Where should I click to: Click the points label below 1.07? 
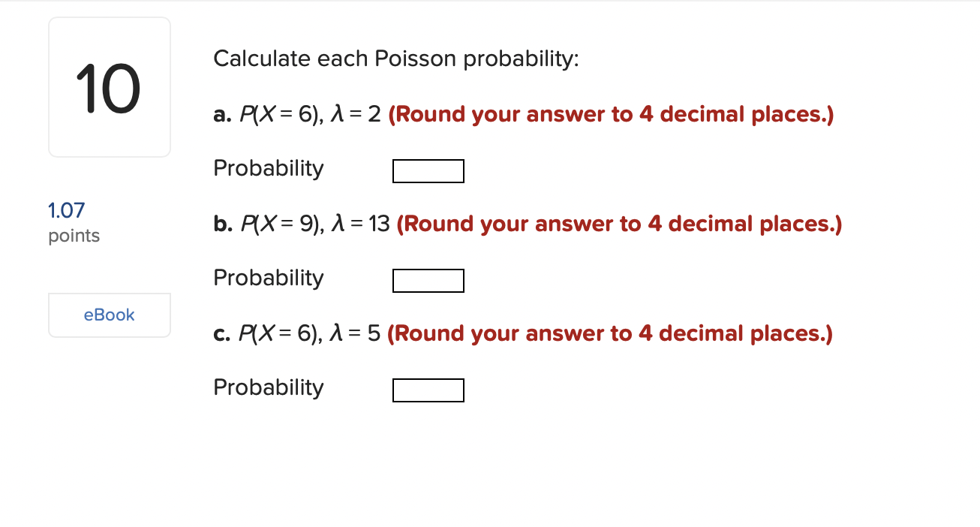click(74, 235)
